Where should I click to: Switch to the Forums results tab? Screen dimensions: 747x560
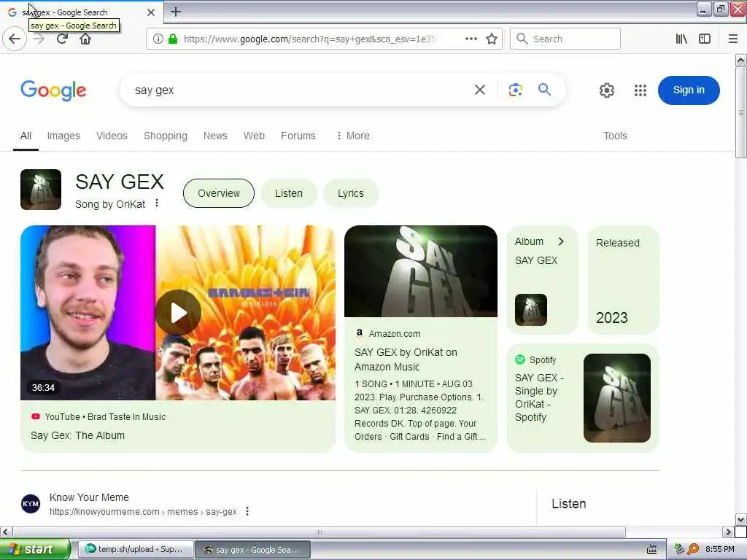298,136
